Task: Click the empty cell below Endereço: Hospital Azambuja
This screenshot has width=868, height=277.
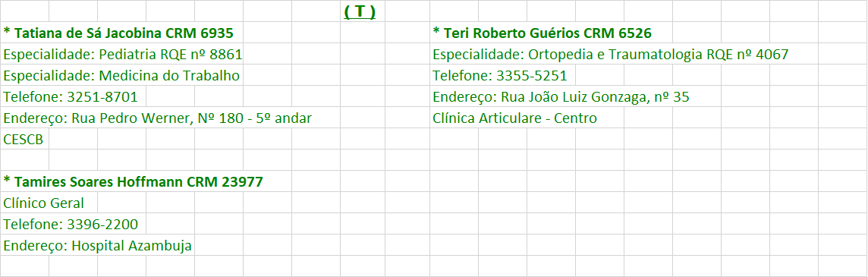Action: coord(25,266)
